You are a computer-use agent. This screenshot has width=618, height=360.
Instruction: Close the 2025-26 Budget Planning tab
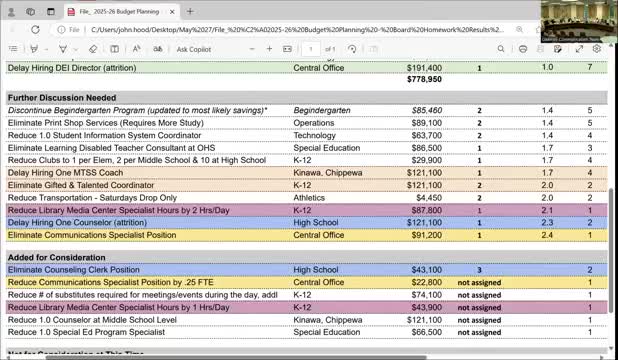click(172, 12)
